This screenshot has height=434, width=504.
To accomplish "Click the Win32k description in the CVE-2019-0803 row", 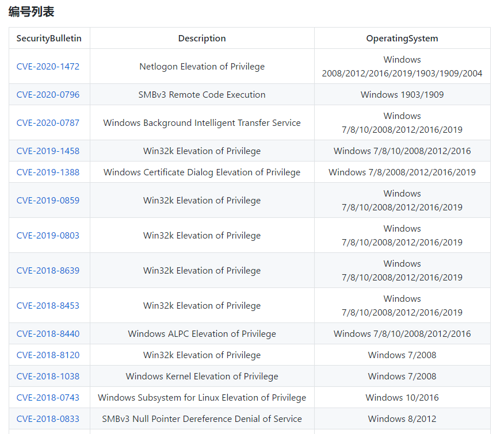I will [202, 236].
